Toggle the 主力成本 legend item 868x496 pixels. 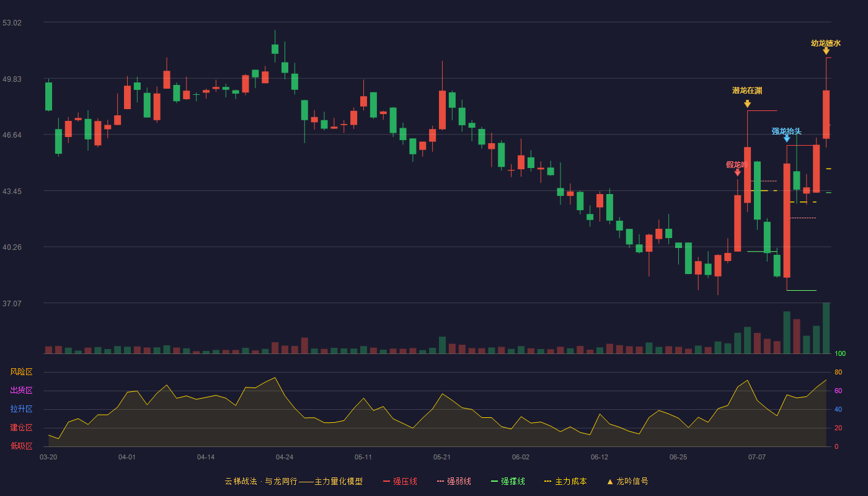point(565,481)
